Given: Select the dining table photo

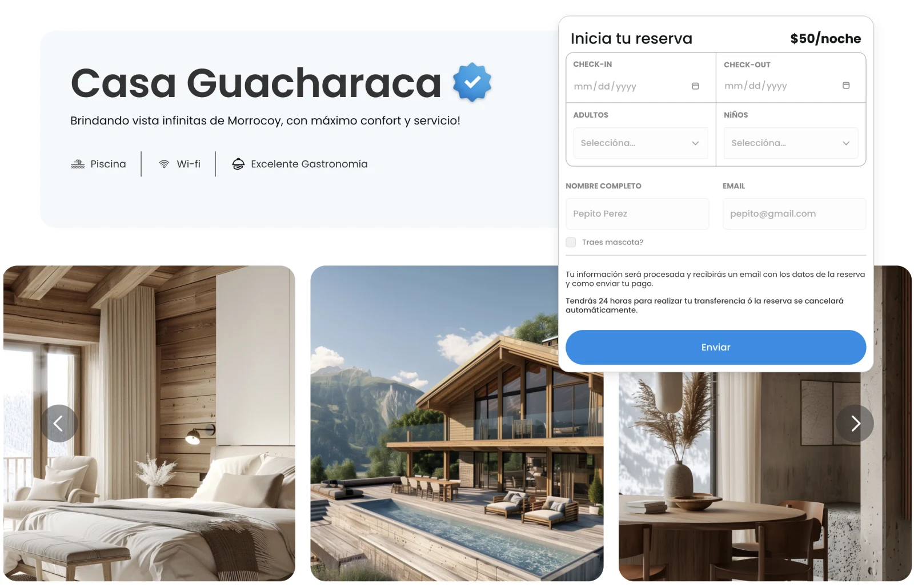Looking at the screenshot, I should tap(765, 477).
